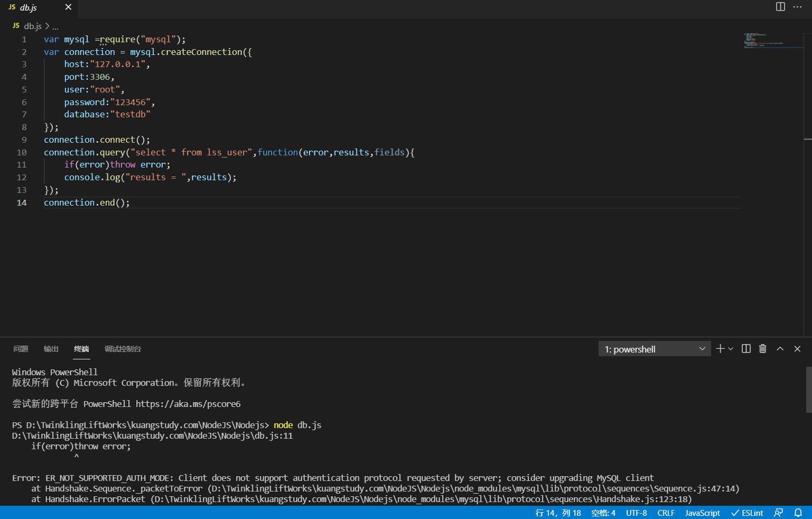The image size is (812, 519).
Task: Close the terminal panel
Action: coord(797,349)
